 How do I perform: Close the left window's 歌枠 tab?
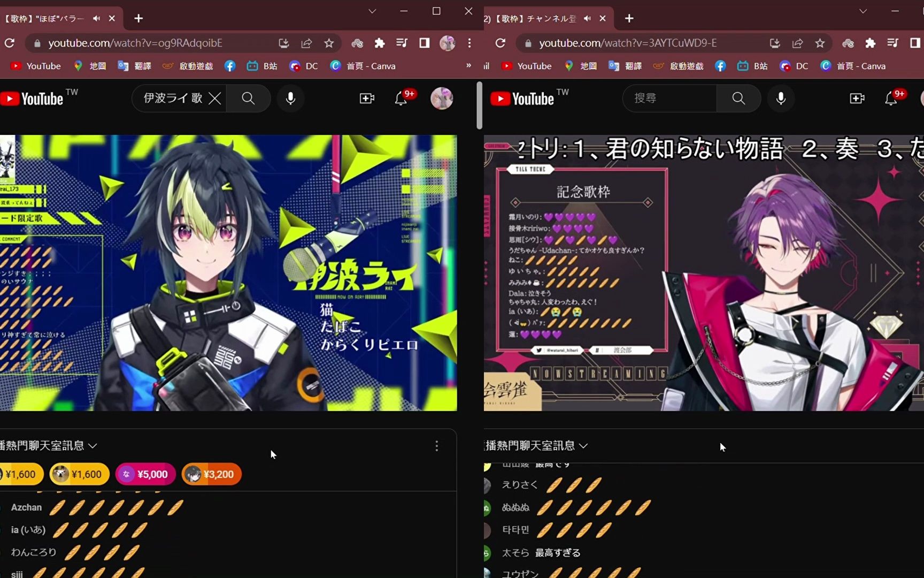tap(112, 18)
